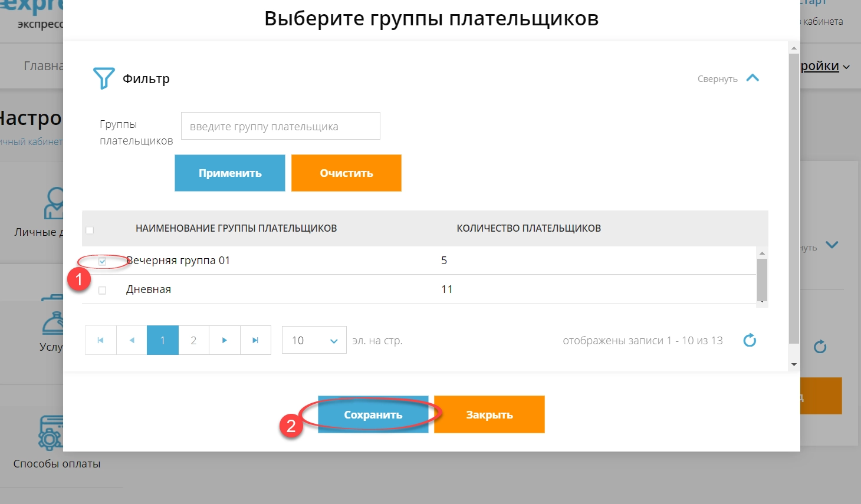Refresh the groups table icon
The image size is (861, 504).
[750, 340]
